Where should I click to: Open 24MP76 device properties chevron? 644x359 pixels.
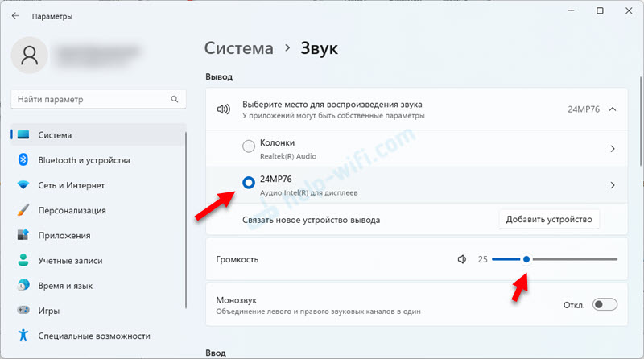coord(613,185)
